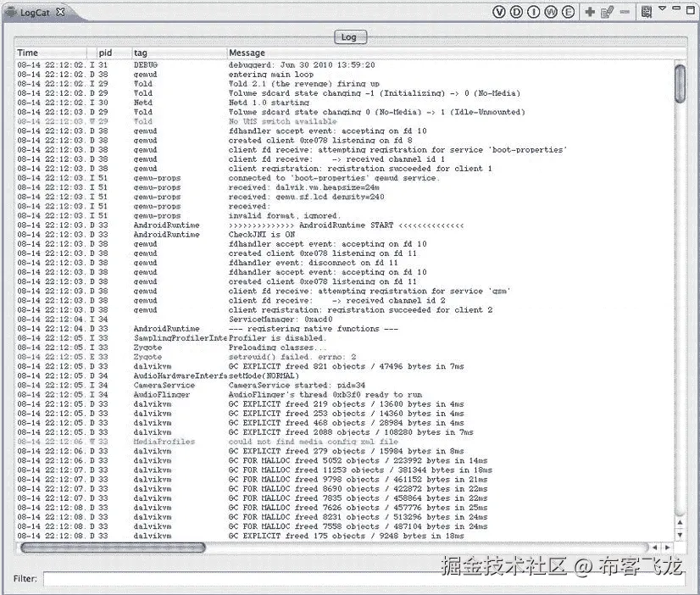
Task: Select 'GC FOR MALLOC freed 5052 objects' row
Action: [344, 460]
